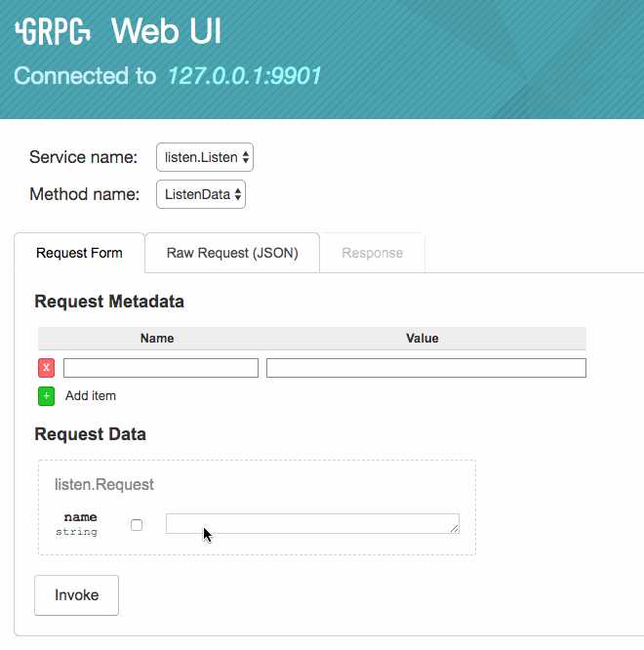Select the Request Form tab

pyautogui.click(x=79, y=253)
